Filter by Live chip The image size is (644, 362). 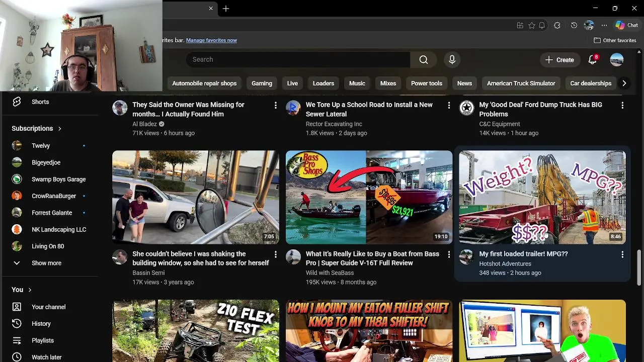point(292,83)
